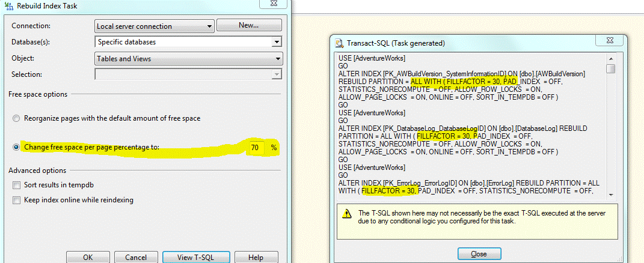Viewport: 644px width, 263px height.
Task: Select Reorganize pages with default free space
Action: 16,118
